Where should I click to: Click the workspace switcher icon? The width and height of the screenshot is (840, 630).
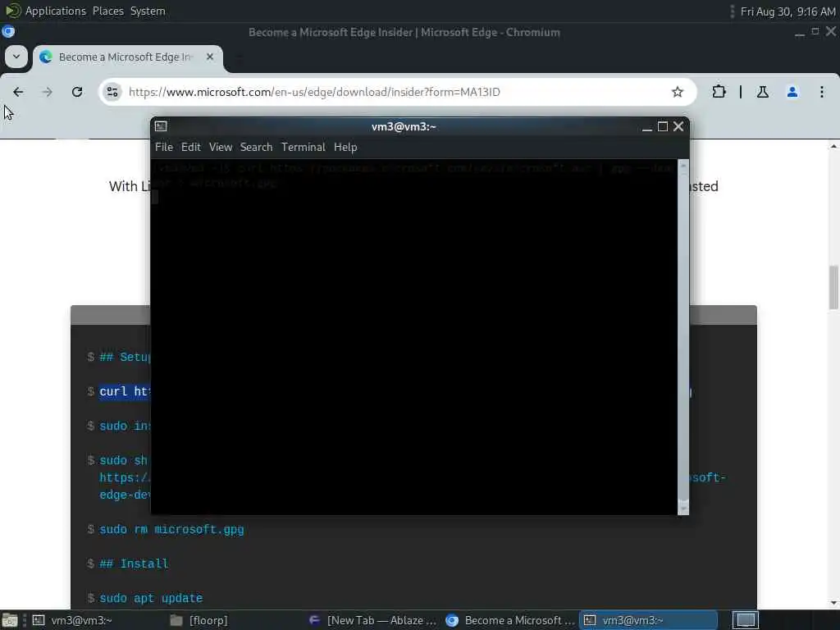[746, 620]
